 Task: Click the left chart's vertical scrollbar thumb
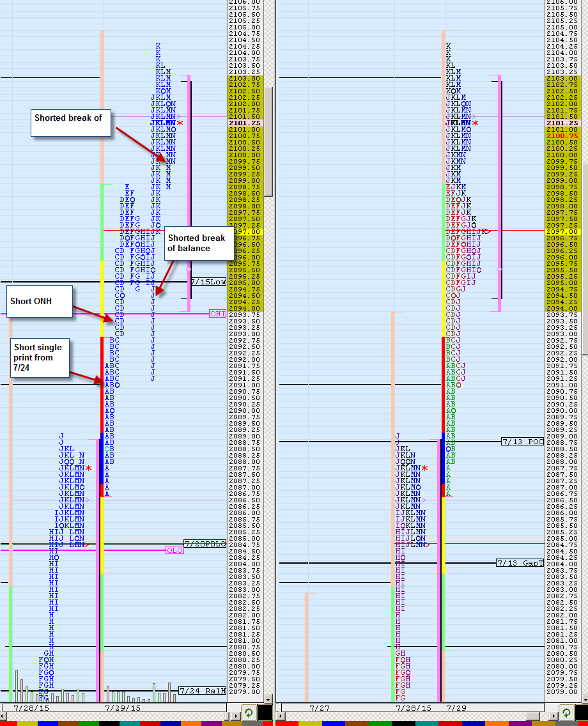(268, 142)
